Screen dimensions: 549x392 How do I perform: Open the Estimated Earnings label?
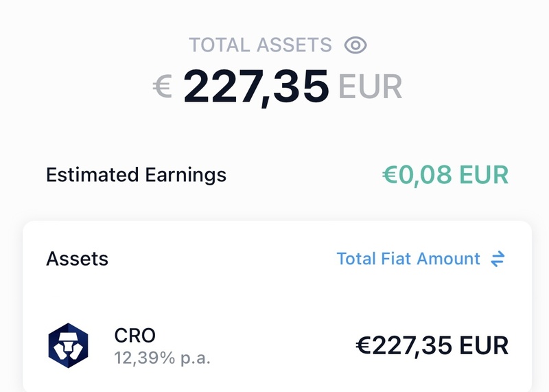[136, 174]
